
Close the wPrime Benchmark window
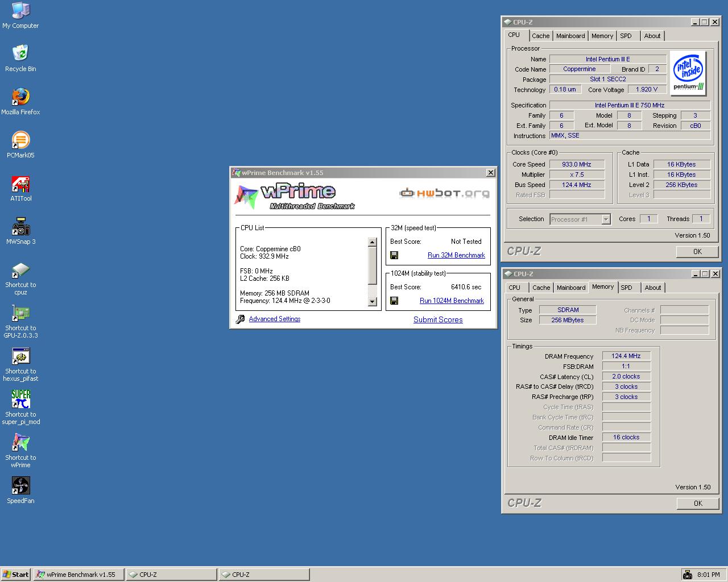(490, 173)
